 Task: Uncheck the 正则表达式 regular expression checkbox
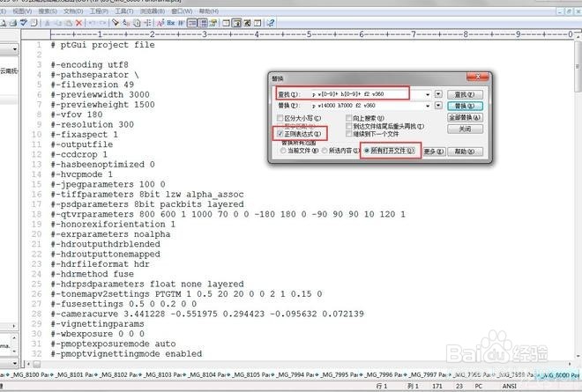click(280, 134)
